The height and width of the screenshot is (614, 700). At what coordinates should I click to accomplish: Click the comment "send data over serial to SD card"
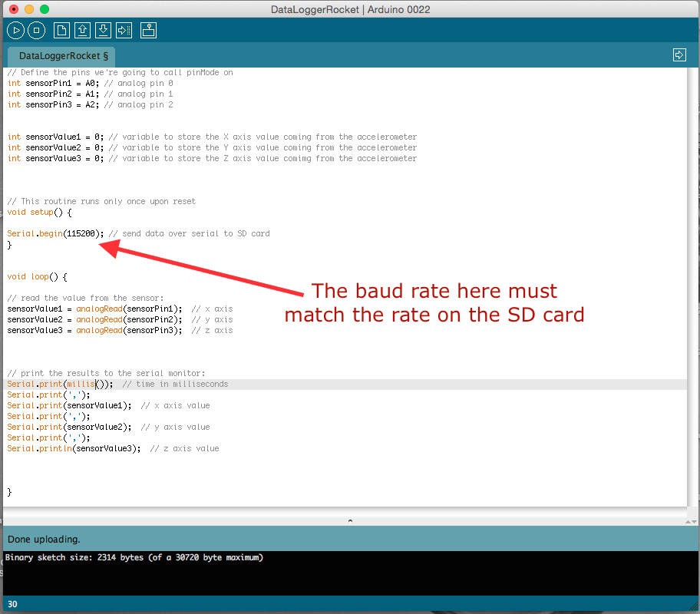point(190,233)
